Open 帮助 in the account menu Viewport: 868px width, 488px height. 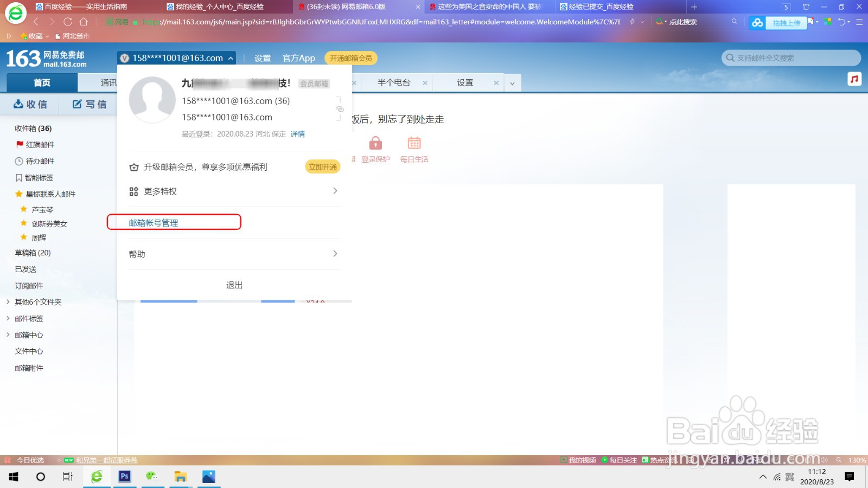234,254
